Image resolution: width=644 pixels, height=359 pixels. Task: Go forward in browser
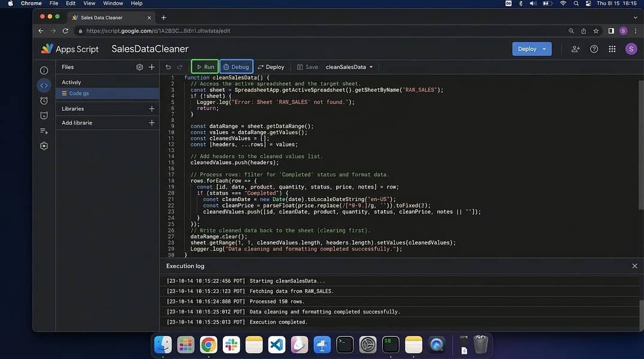tap(53, 31)
